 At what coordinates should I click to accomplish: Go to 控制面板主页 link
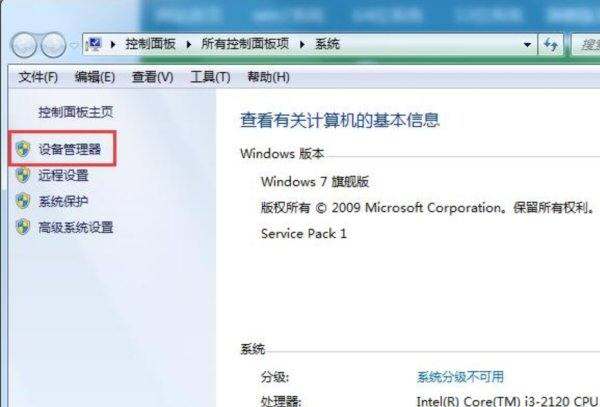click(76, 112)
